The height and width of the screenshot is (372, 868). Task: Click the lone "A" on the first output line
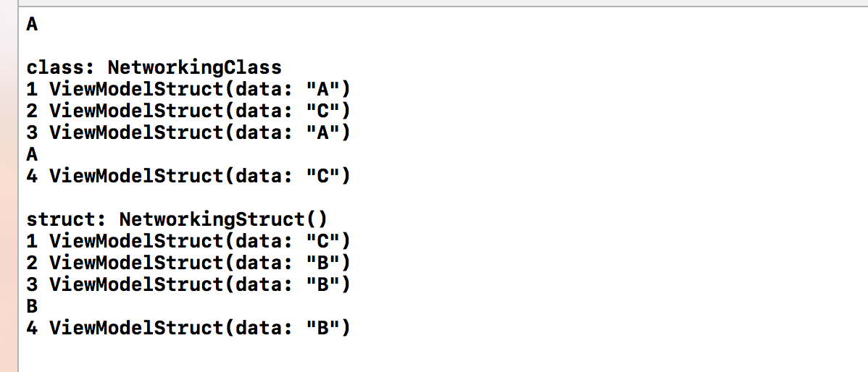point(32,25)
